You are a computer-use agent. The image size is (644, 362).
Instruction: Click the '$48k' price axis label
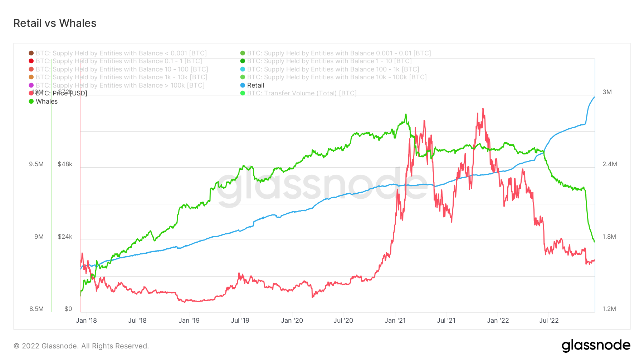pos(65,164)
